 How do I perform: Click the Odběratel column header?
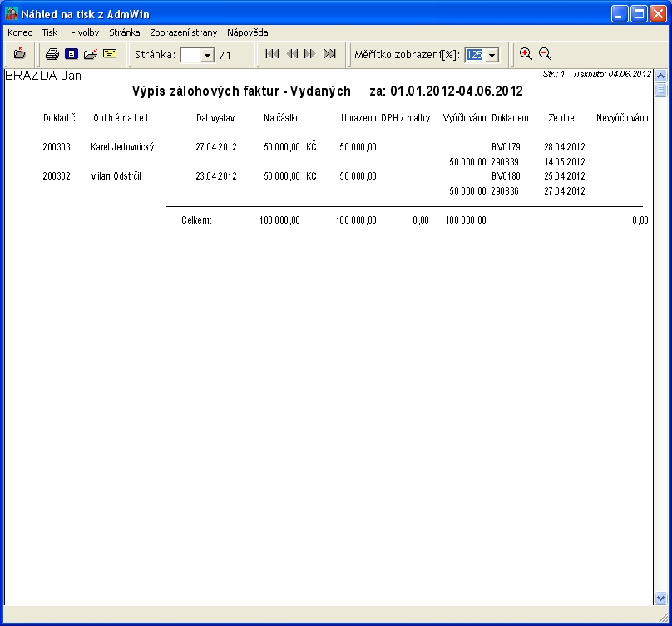(121, 118)
